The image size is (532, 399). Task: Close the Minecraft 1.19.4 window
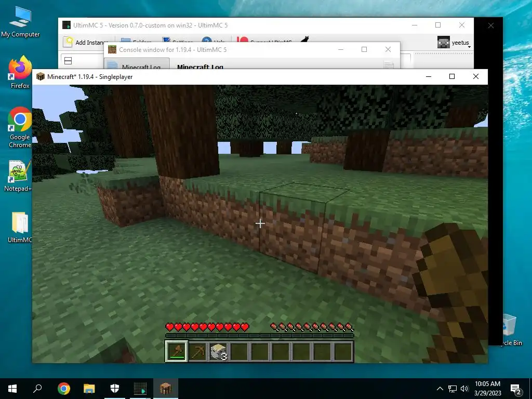point(476,77)
